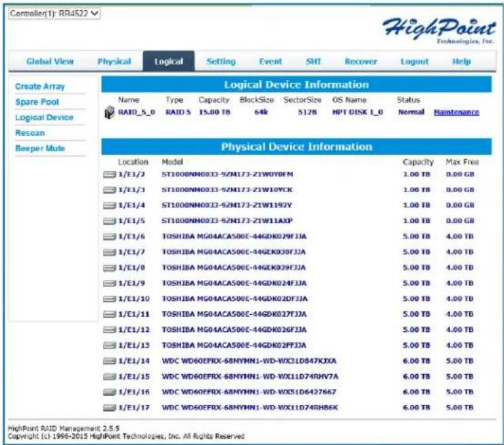Click the Logical Device sidebar link
The height and width of the screenshot is (445, 504).
(44, 117)
